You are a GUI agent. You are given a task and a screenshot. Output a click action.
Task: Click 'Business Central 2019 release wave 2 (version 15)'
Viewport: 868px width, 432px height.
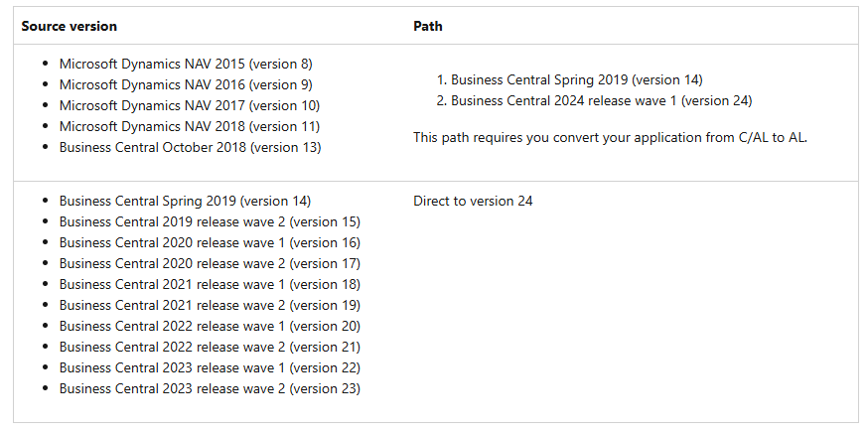[210, 221]
